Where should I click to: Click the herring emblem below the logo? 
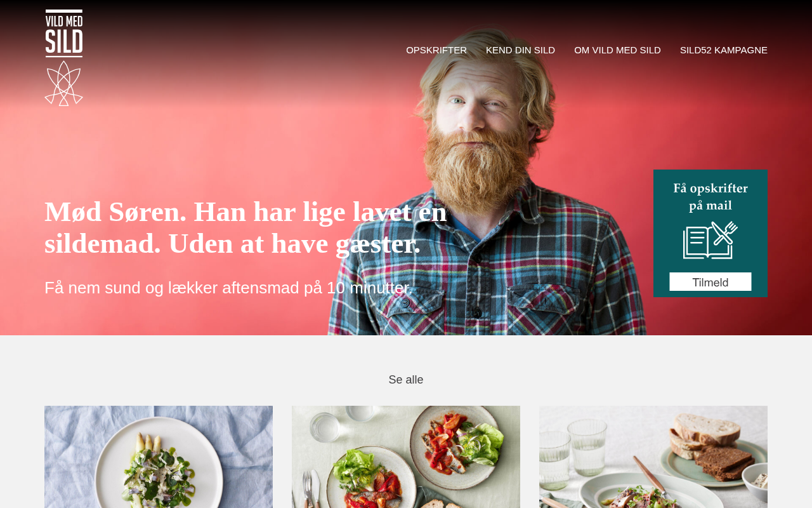pyautogui.click(x=63, y=83)
